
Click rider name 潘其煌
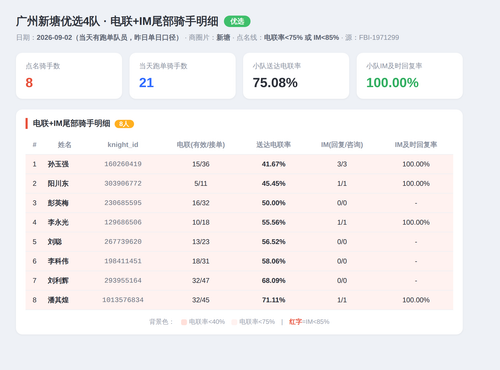click(58, 300)
